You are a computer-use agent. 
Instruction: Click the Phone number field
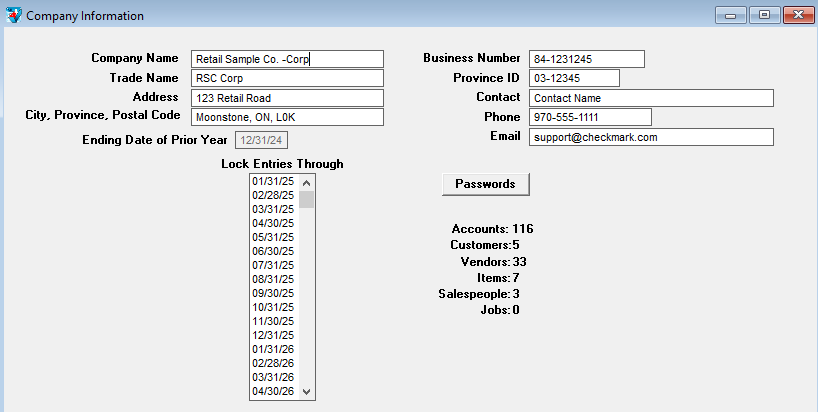coord(590,117)
